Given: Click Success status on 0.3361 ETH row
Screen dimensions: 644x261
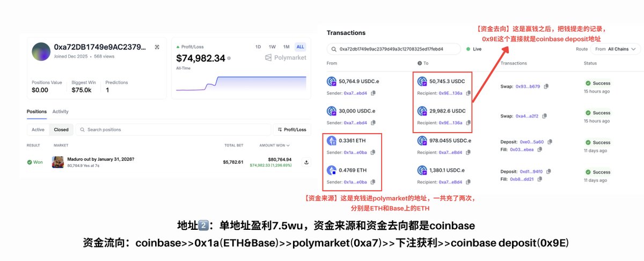Looking at the screenshot, I should point(598,142).
